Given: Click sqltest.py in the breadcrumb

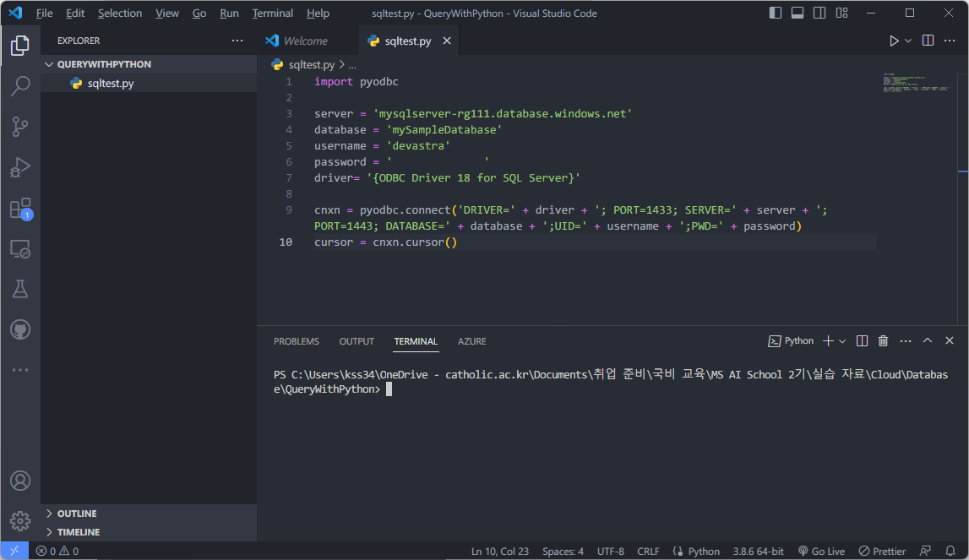Looking at the screenshot, I should 311,64.
